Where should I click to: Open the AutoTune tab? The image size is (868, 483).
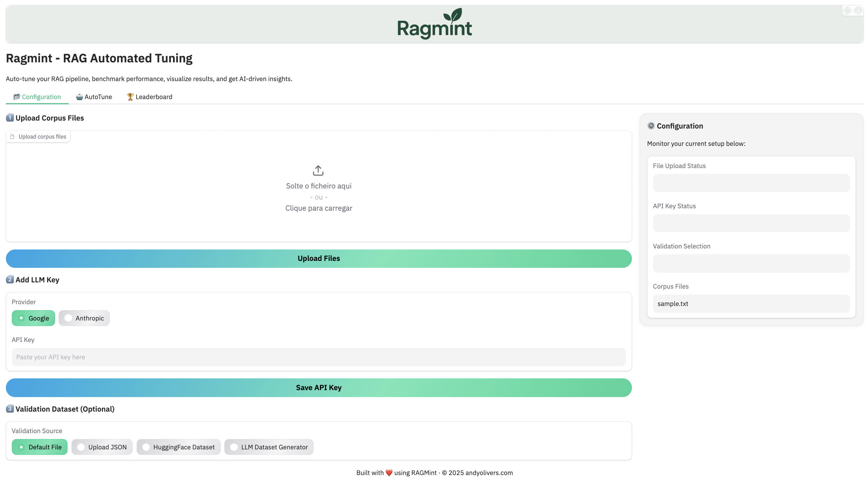pos(94,97)
